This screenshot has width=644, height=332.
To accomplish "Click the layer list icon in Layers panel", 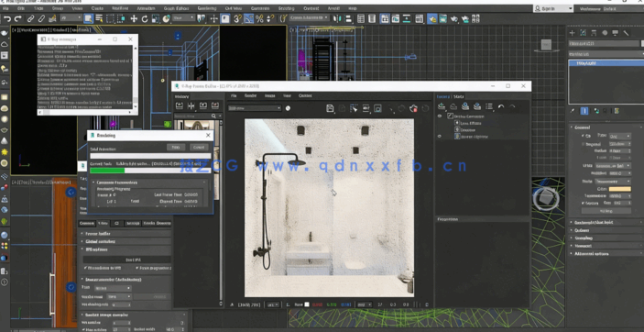I will (489, 106).
